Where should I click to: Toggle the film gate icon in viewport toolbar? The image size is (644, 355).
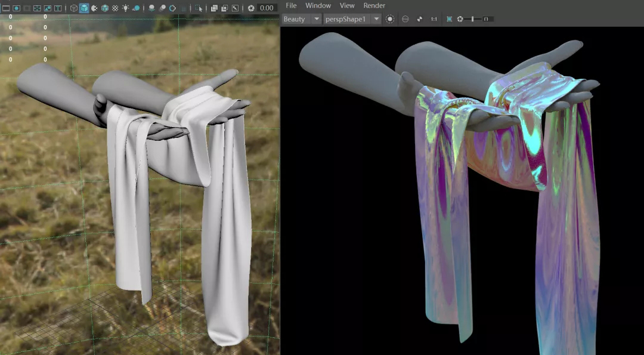click(6, 8)
